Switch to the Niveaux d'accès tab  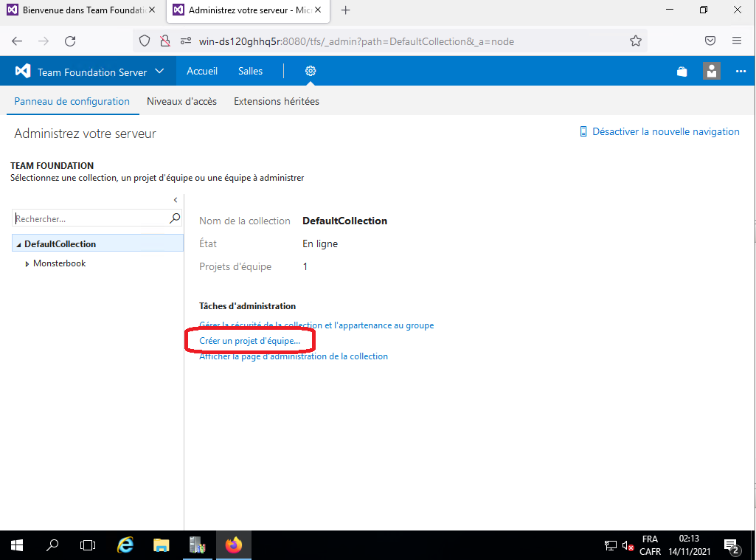181,101
